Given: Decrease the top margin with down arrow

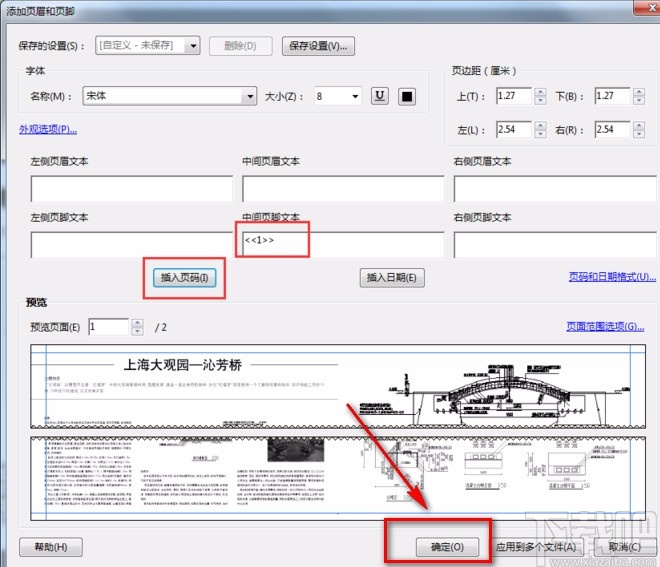Looking at the screenshot, I should pos(540,100).
